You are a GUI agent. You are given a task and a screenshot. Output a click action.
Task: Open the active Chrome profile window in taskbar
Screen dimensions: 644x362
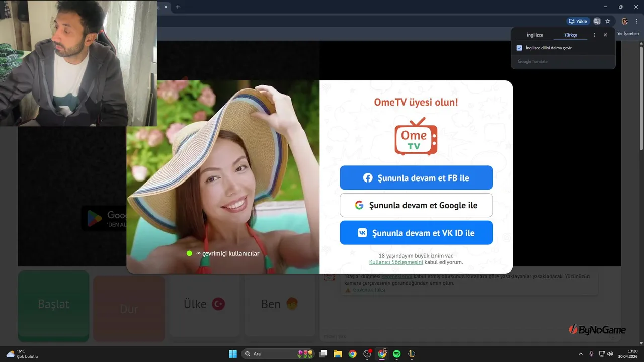[382, 354]
